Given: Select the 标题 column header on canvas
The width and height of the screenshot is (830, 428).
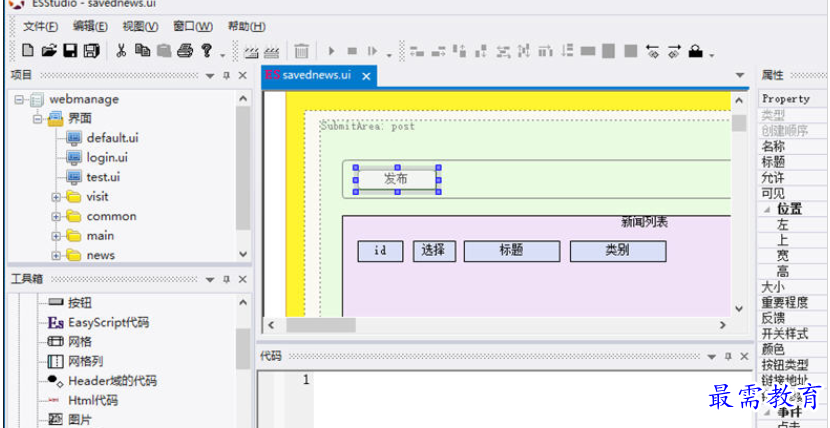Looking at the screenshot, I should [x=512, y=251].
